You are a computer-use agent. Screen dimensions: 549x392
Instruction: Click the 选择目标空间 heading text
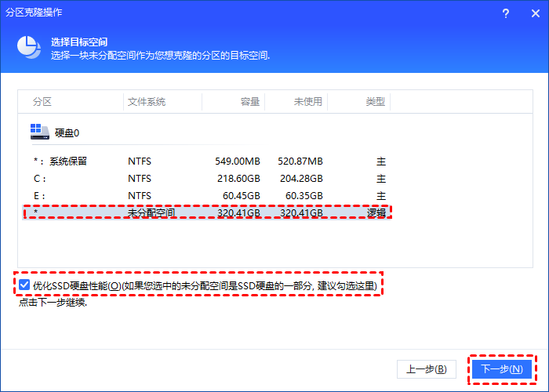click(79, 42)
